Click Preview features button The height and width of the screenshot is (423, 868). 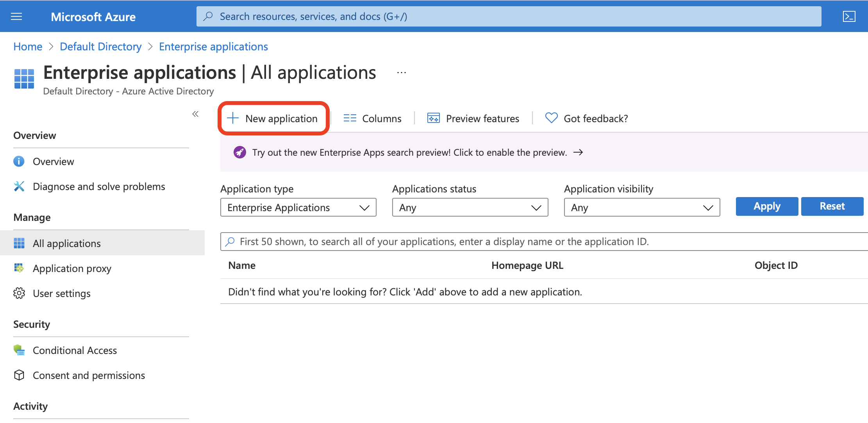473,118
